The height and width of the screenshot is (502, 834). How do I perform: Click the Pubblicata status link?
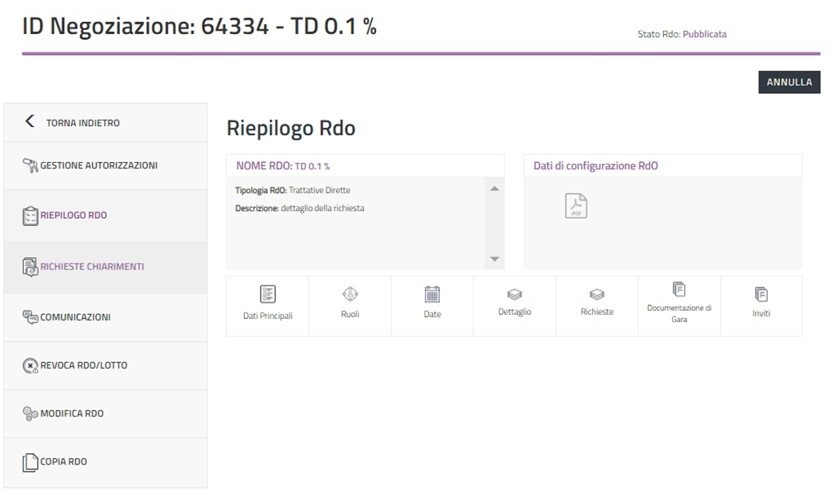coord(704,34)
